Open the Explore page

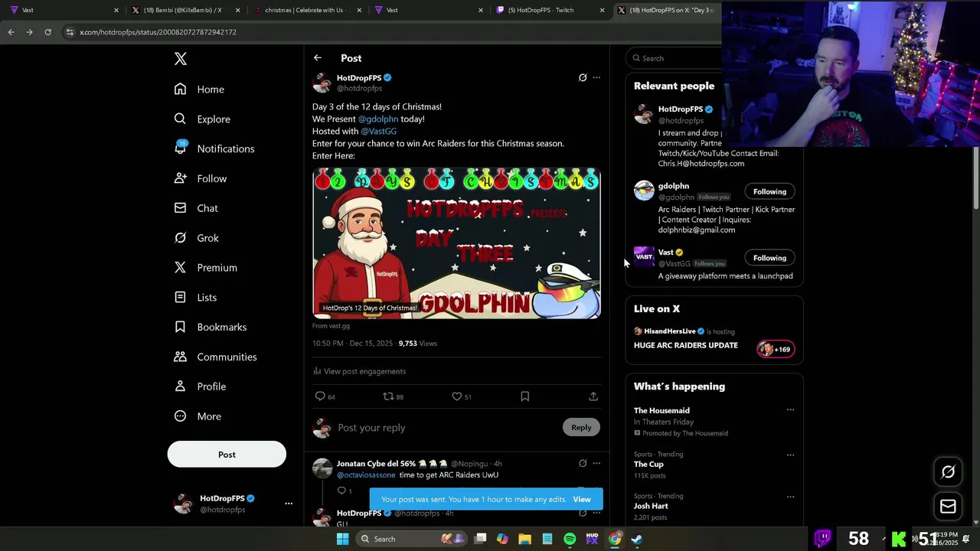pos(202,119)
